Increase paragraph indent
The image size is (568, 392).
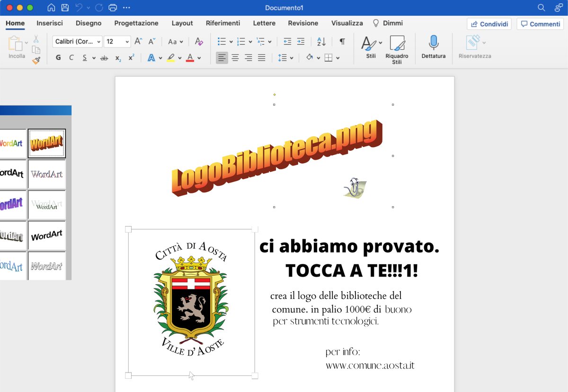click(x=301, y=42)
